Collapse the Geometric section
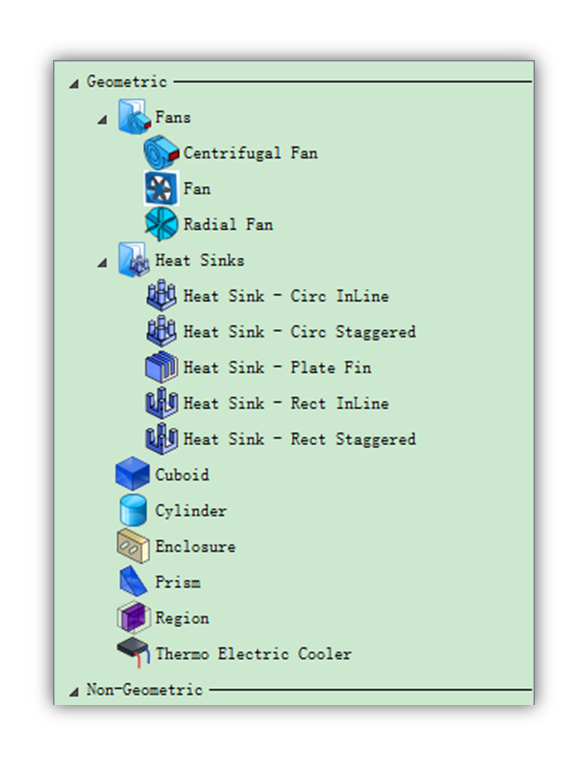The image size is (587, 761). click(x=74, y=83)
